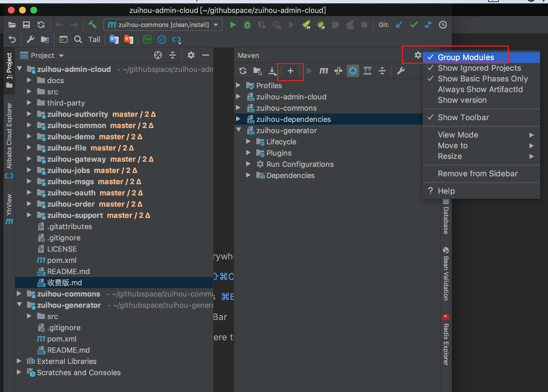Click the blue Google Translate icon
The width and height of the screenshot is (548, 392).
[114, 39]
